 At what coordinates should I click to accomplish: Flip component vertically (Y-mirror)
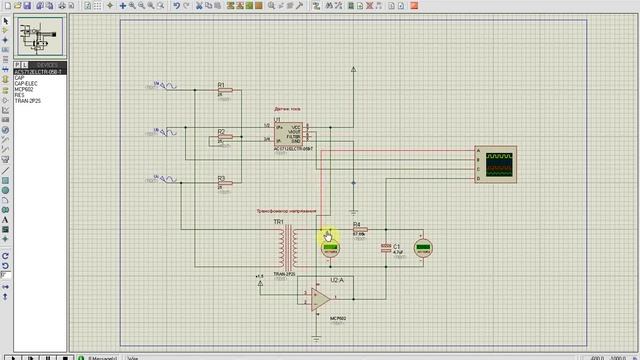[5, 297]
